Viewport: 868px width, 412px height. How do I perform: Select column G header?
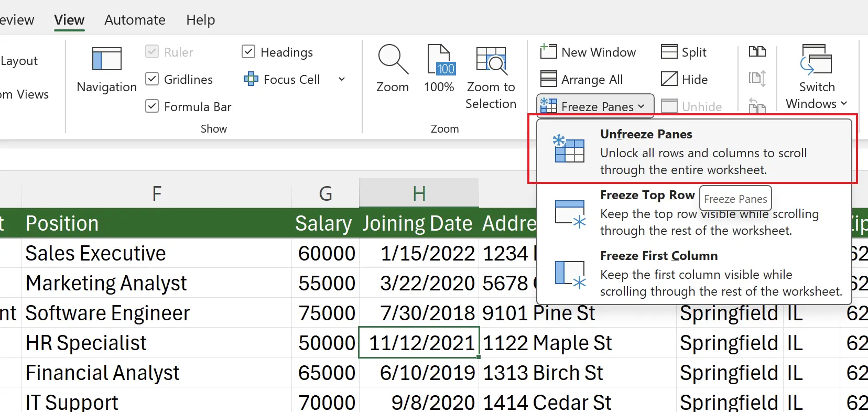(x=325, y=193)
